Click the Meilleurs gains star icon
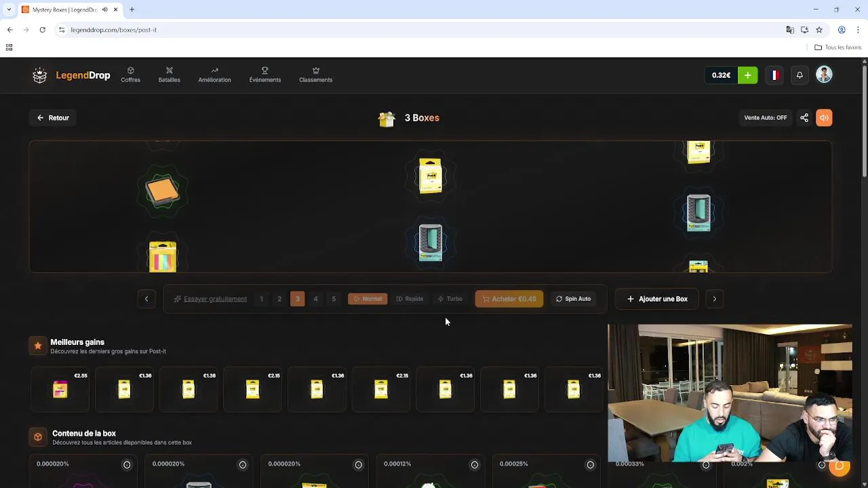The height and width of the screenshot is (488, 868). coord(38,346)
